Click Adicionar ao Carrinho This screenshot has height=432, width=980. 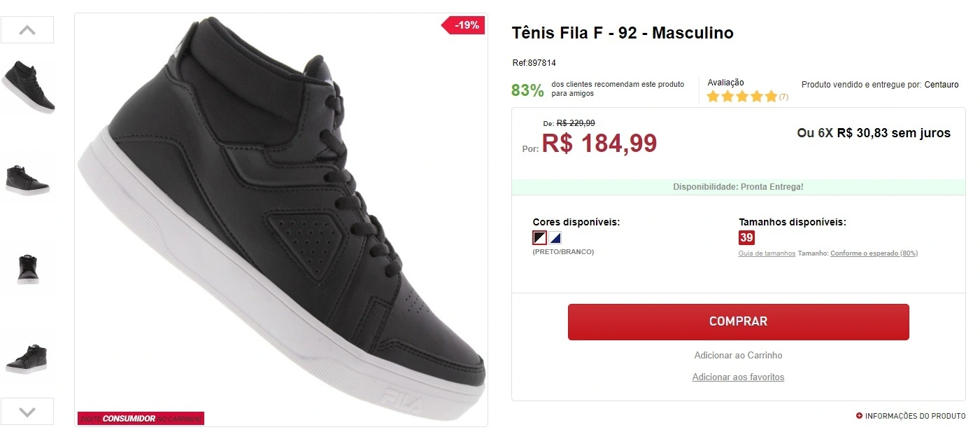738,356
